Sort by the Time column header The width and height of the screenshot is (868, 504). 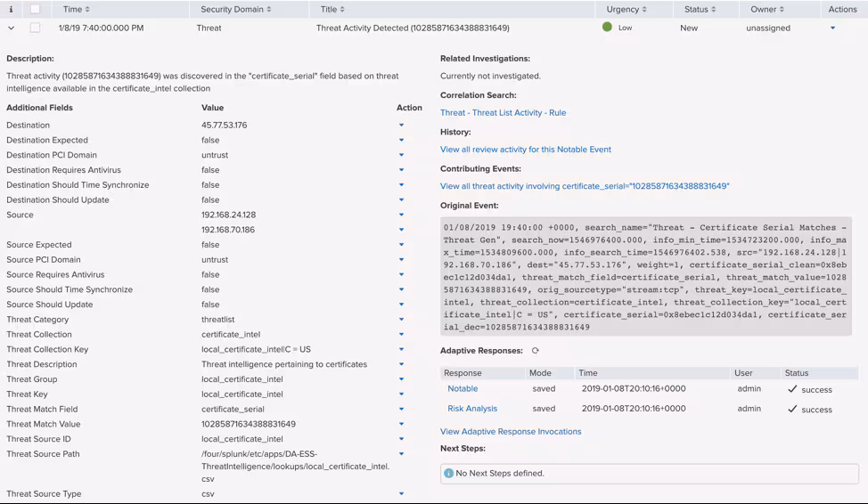tap(76, 9)
